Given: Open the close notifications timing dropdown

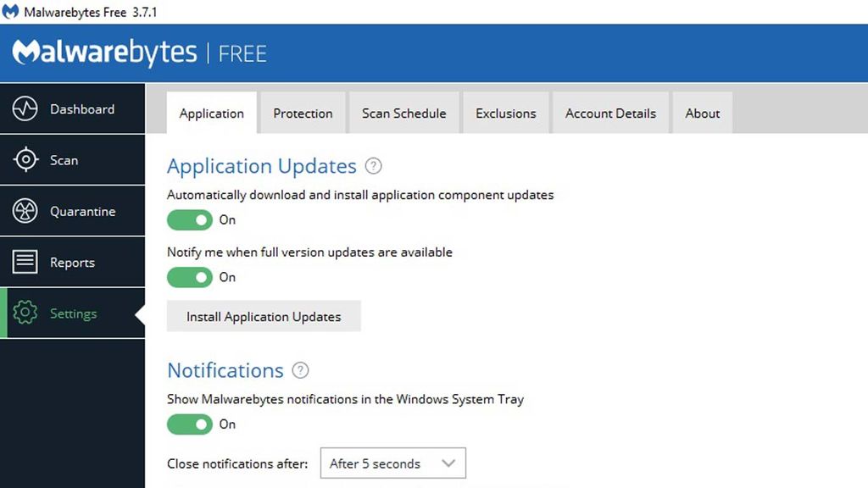Looking at the screenshot, I should tap(392, 463).
